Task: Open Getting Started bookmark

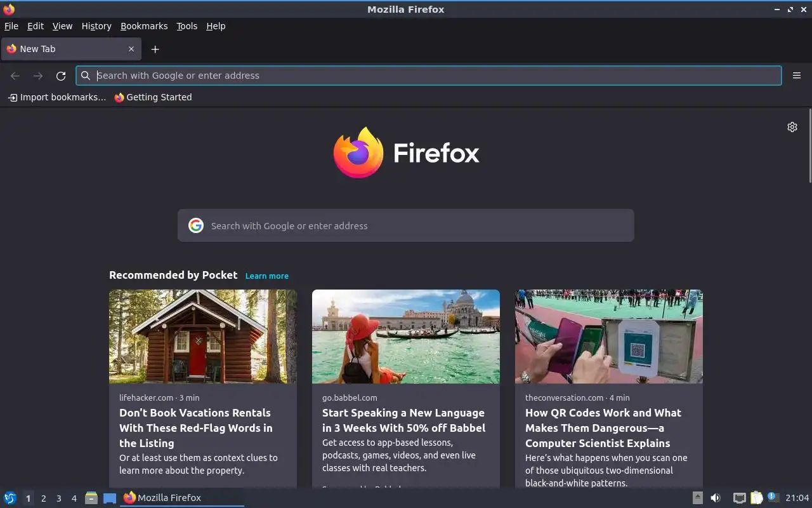Action: [x=153, y=97]
